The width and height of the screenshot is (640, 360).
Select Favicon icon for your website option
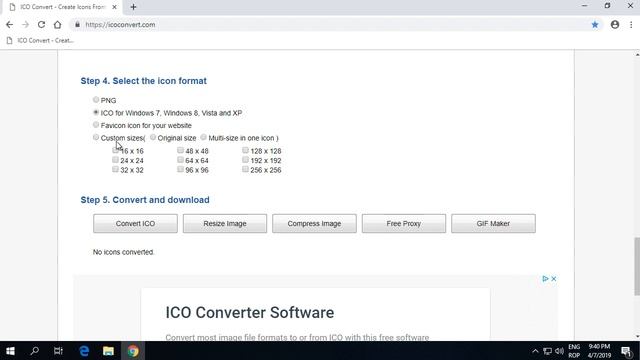coord(96,125)
